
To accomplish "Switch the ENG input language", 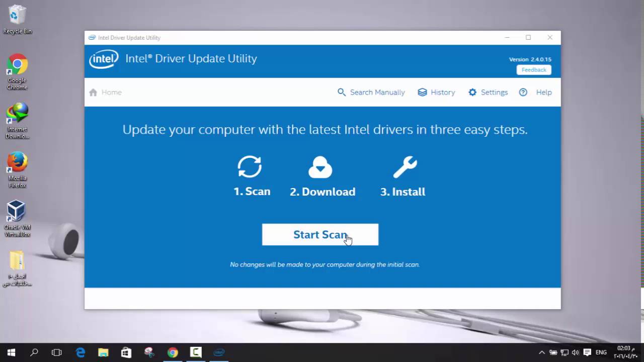I will click(601, 352).
